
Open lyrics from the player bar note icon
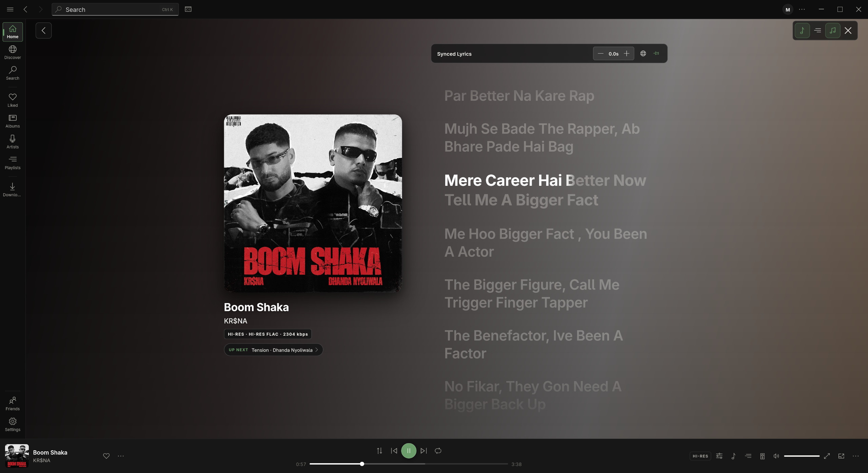pos(733,456)
